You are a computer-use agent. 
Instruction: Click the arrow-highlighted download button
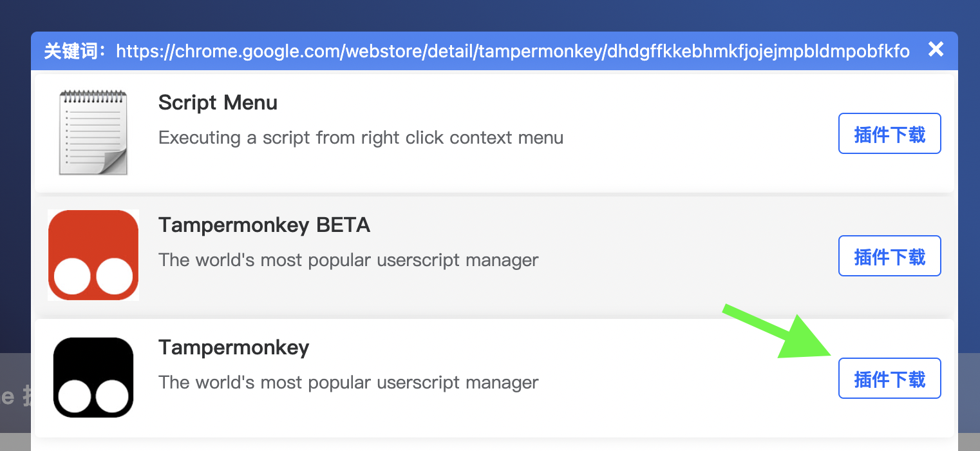pos(889,378)
